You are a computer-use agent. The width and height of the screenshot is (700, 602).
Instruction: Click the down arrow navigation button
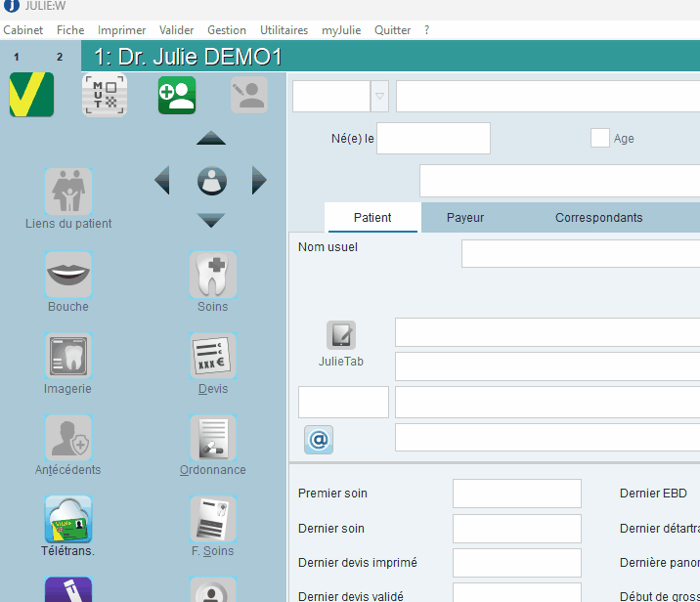coord(211,221)
